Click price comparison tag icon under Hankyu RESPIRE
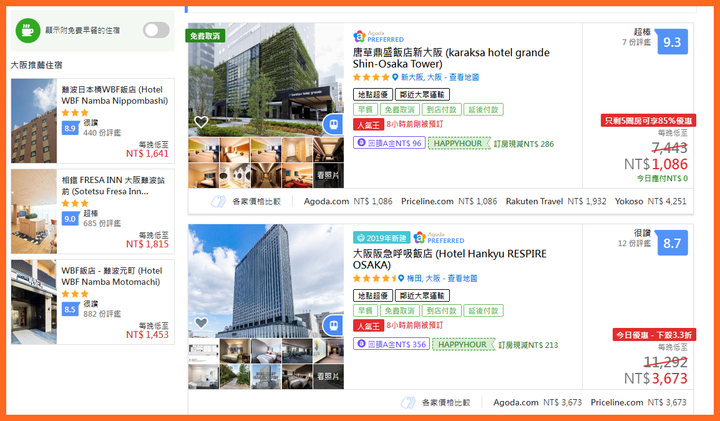Image resolution: width=720 pixels, height=421 pixels. 408,403
